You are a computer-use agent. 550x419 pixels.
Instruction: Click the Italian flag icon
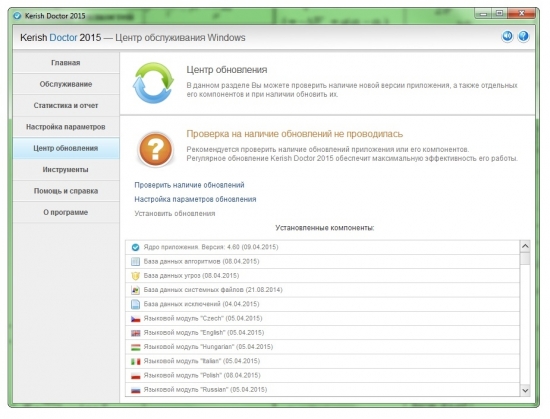tap(135, 361)
